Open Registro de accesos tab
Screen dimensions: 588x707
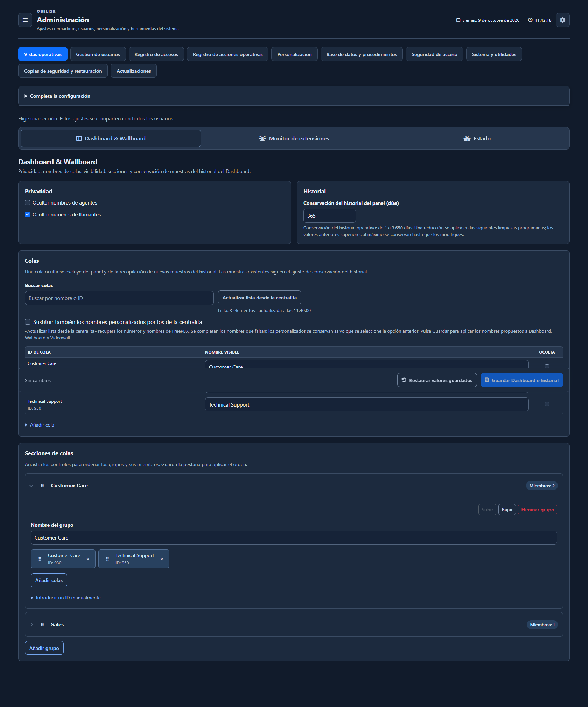tap(156, 54)
